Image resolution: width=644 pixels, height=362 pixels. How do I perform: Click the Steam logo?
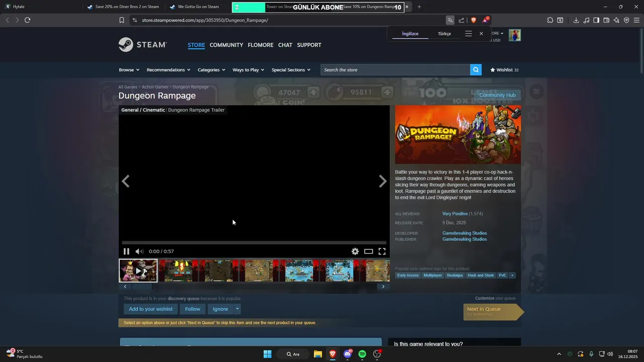(x=142, y=45)
